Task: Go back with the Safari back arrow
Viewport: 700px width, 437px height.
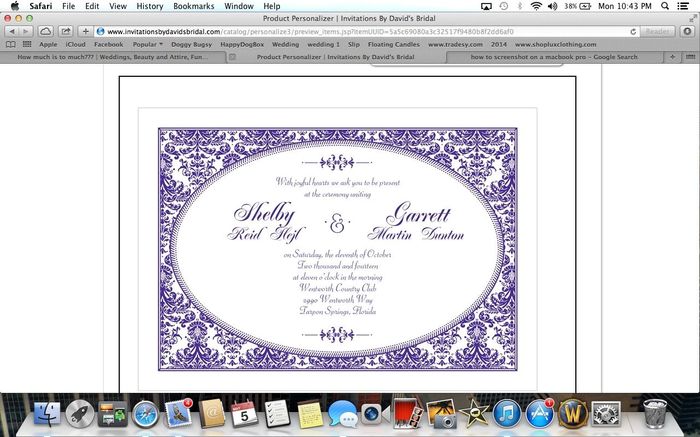Action: (x=12, y=31)
